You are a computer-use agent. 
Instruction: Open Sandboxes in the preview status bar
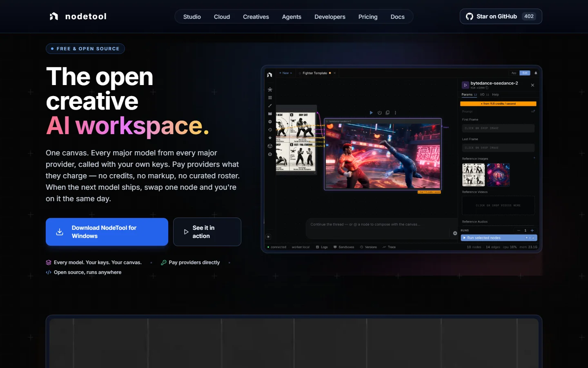[x=344, y=247]
